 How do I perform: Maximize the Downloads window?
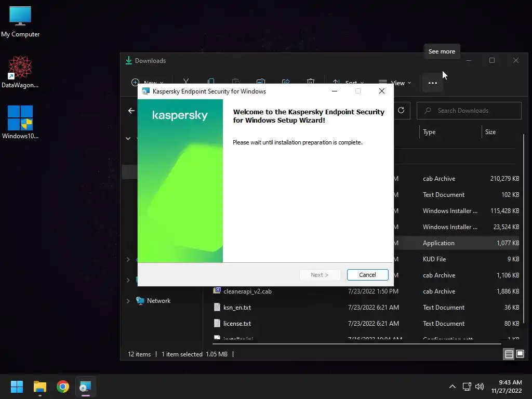[492, 60]
